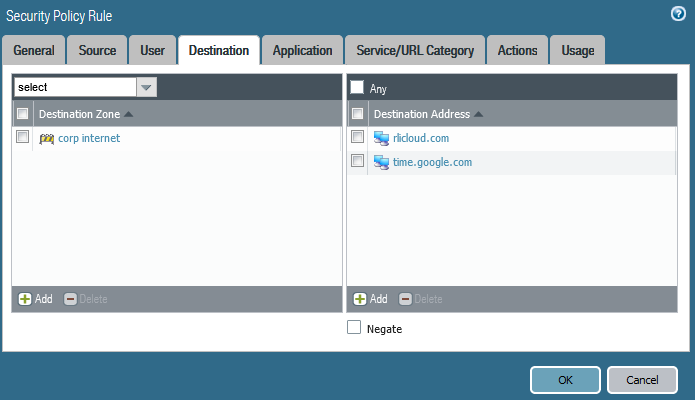The width and height of the screenshot is (695, 400).
Task: Switch to the General tab
Action: (x=34, y=50)
